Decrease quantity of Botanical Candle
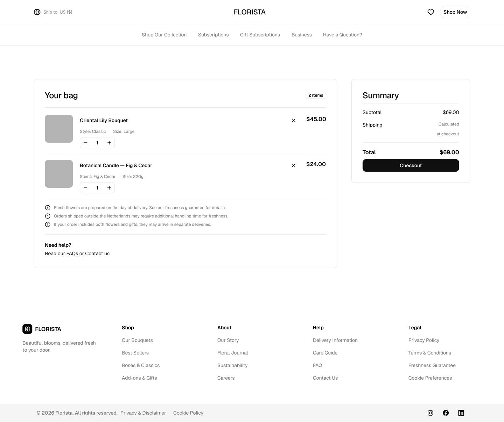The width and height of the screenshot is (504, 422). tap(85, 188)
